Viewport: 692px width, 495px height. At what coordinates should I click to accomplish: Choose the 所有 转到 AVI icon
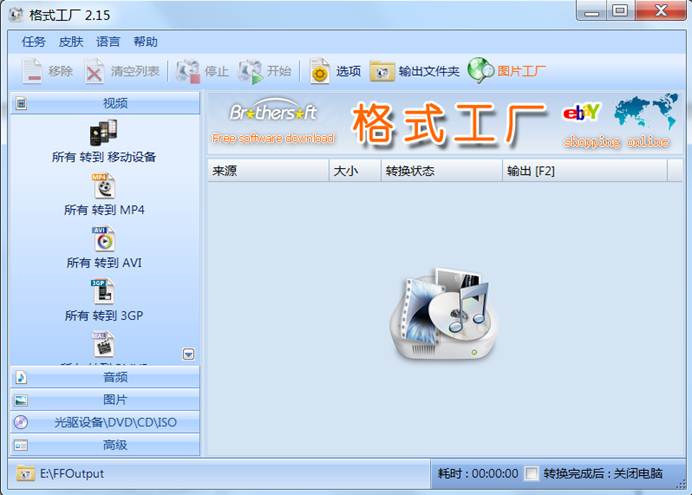(x=104, y=239)
